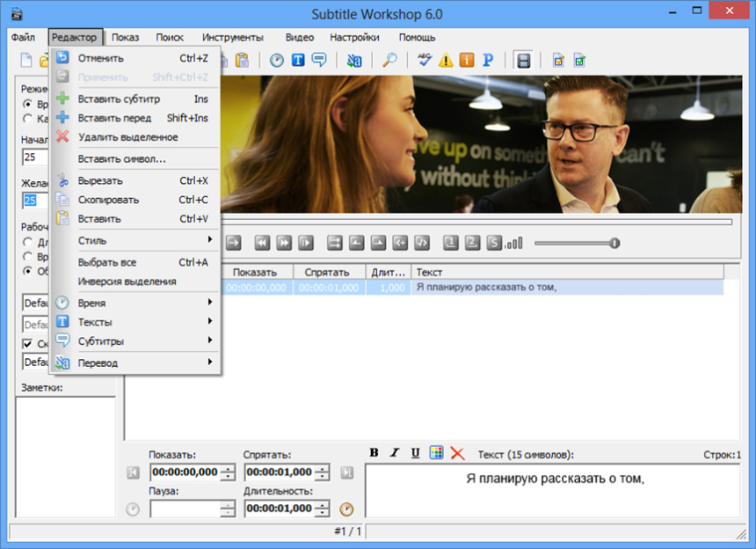
Task: Click the set show time button
Action: tap(356, 243)
